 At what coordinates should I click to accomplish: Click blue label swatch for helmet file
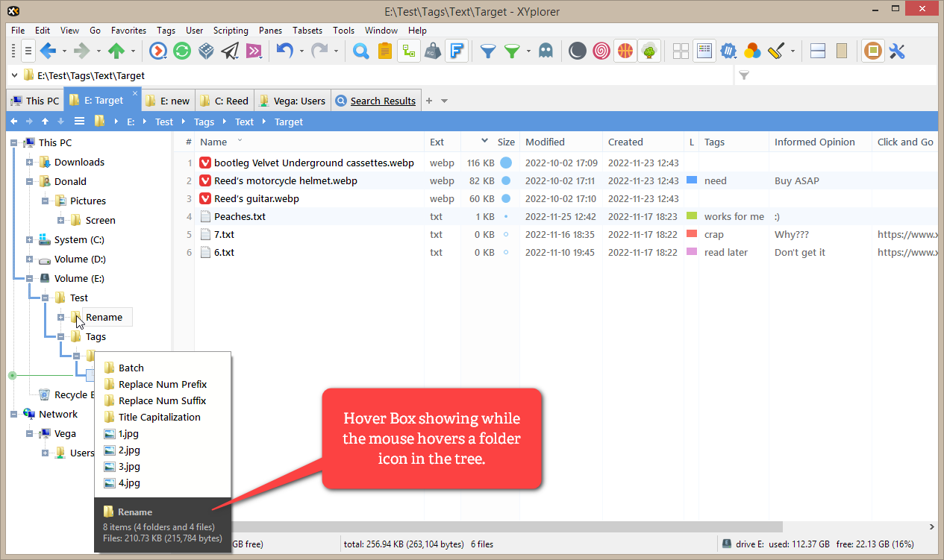point(691,180)
